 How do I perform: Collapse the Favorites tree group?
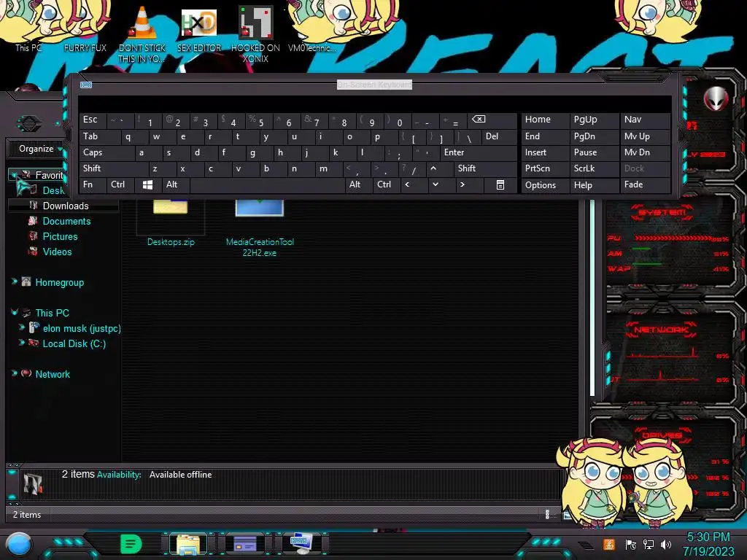click(x=14, y=175)
